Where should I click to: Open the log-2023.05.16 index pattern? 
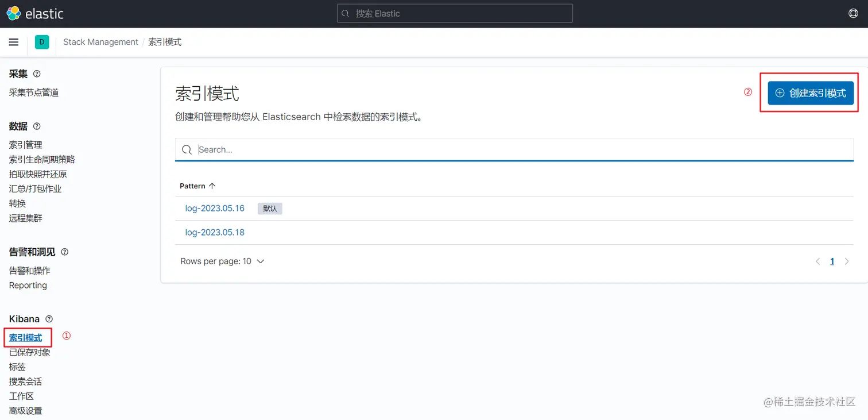coord(215,208)
